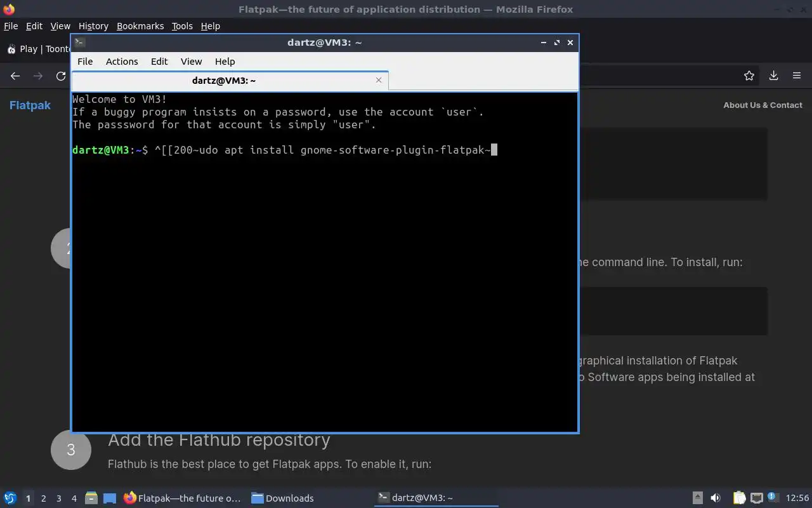Switch to the Play | Toontown browser tab
This screenshot has width=812, height=508.
(x=38, y=49)
